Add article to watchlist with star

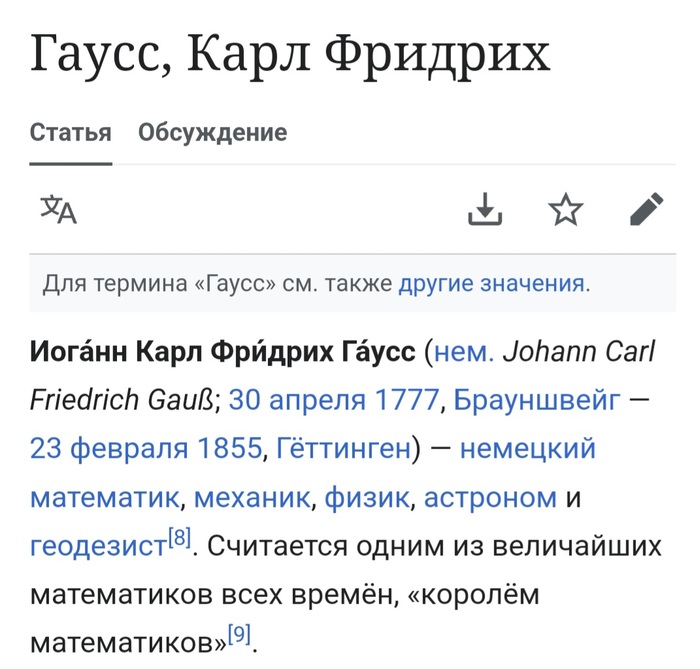tap(566, 209)
